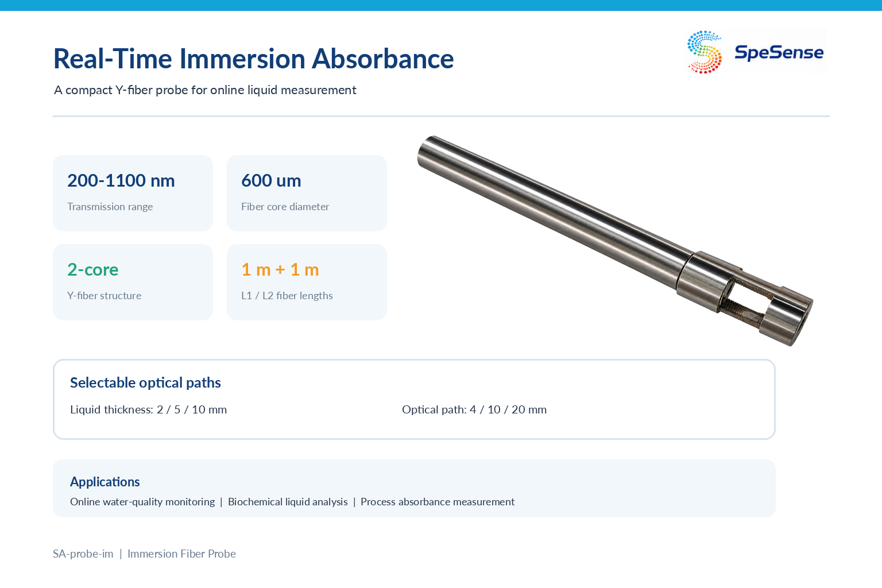This screenshot has height=588, width=882.
Task: Click Immersion Fiber Probe footer text
Action: [181, 554]
